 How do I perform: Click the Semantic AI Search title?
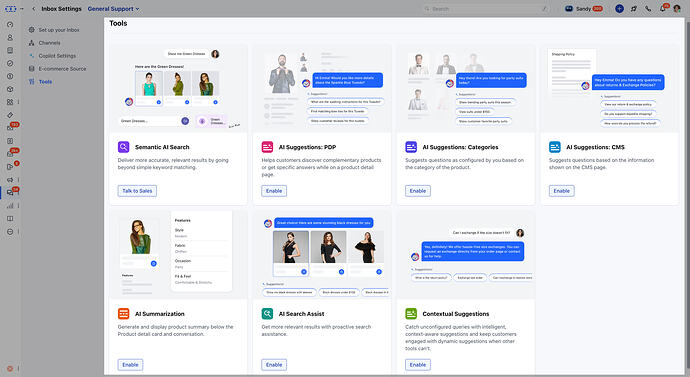coord(162,147)
